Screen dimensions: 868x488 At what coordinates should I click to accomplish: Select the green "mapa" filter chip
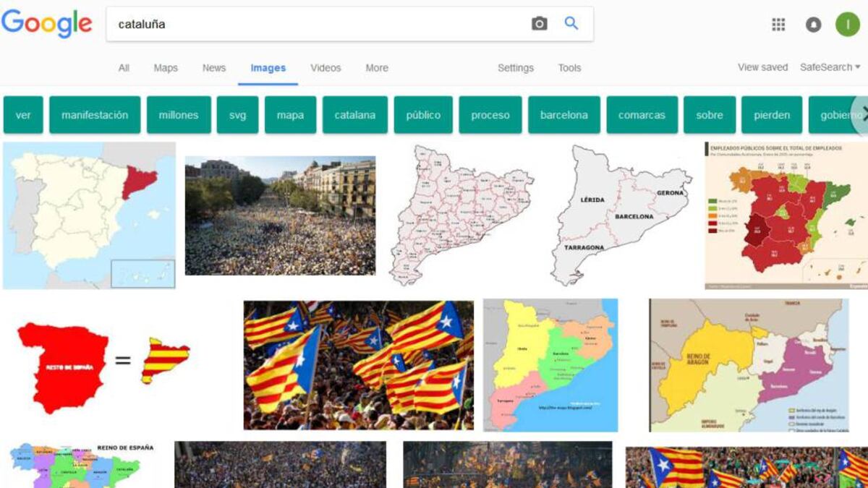[x=290, y=115]
